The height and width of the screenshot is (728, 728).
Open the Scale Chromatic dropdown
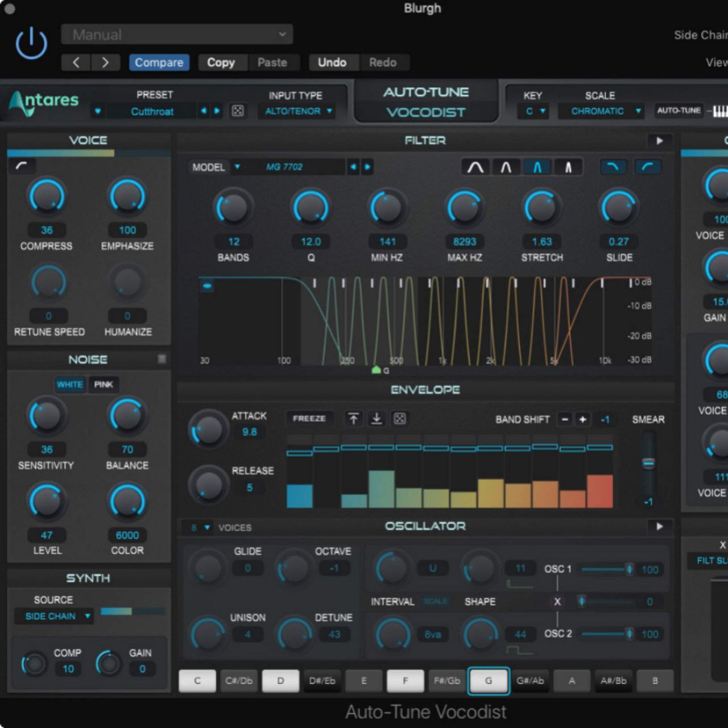pos(602,111)
